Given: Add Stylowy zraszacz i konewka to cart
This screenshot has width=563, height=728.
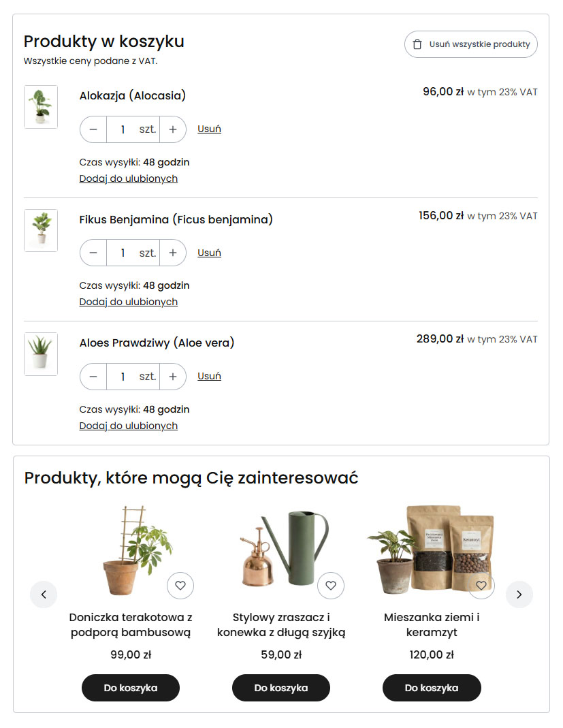Looking at the screenshot, I should 281,688.
